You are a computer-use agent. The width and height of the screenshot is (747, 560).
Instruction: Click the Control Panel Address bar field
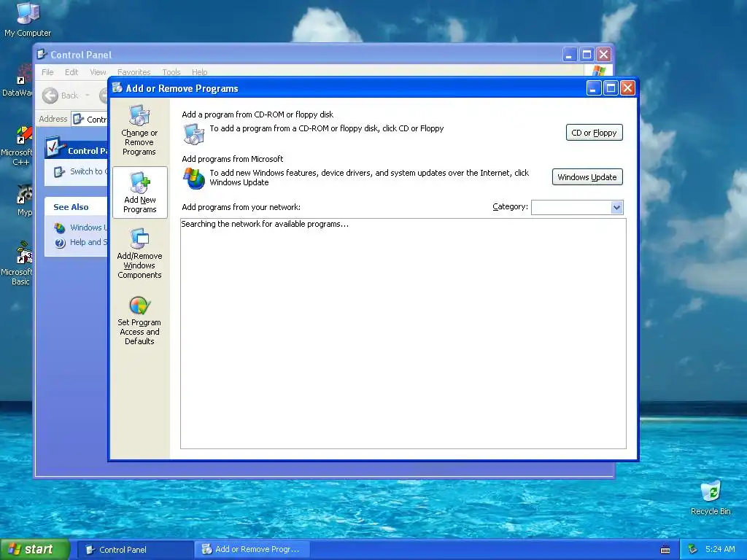click(x=90, y=119)
